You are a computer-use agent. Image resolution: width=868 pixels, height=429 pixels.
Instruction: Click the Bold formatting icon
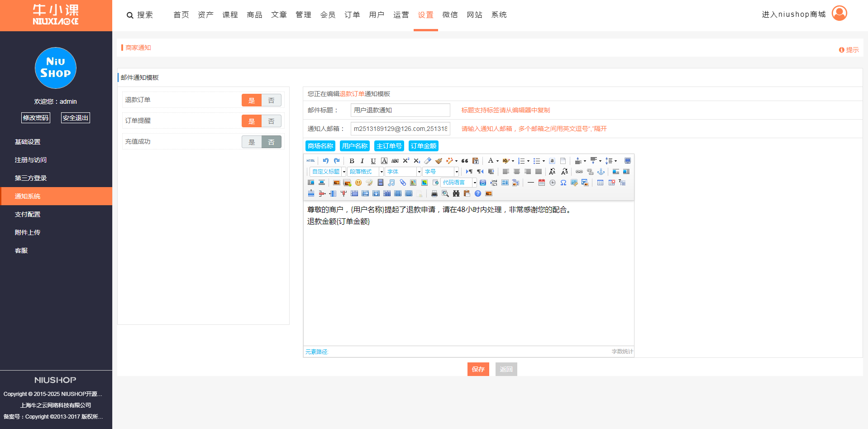(x=352, y=161)
